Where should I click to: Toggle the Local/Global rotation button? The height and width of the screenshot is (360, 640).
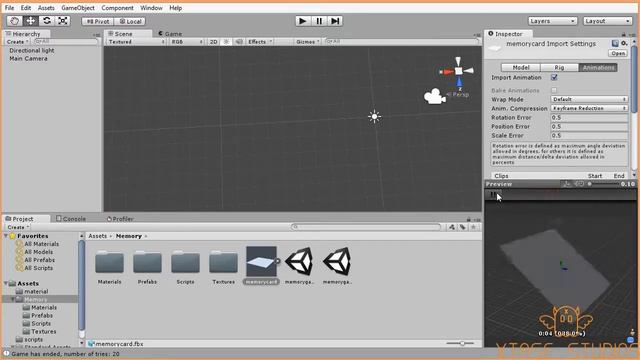pos(130,21)
